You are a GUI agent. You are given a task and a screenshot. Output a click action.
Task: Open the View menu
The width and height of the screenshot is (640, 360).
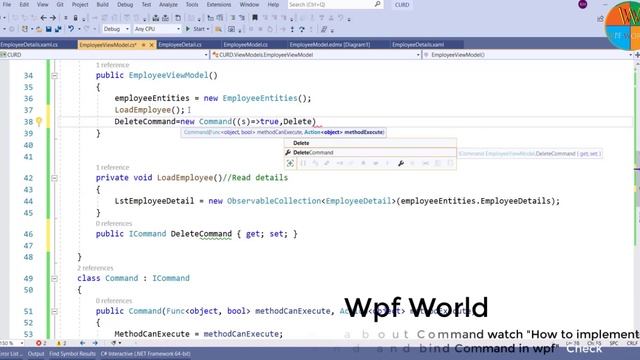tap(42, 4)
